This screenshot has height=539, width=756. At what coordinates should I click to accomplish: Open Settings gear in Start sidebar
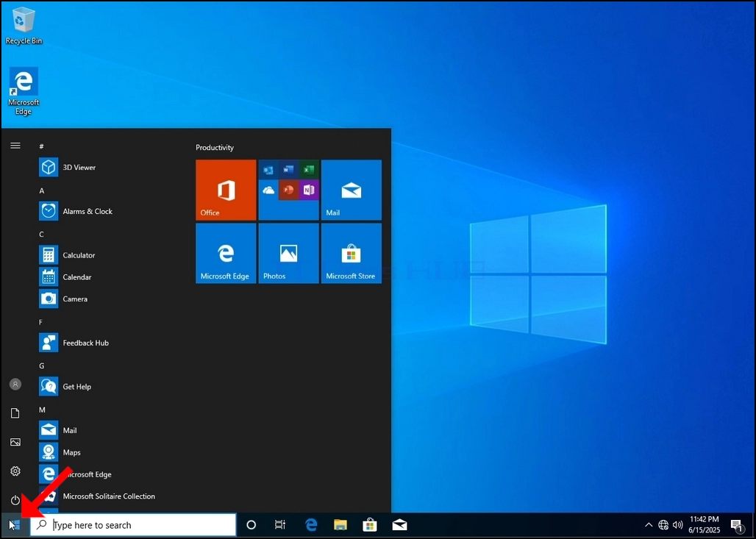tap(15, 471)
